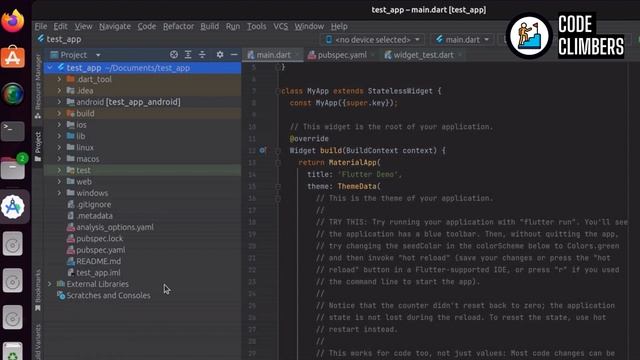Screen dimensions: 640x360
Task: Open the Refactor menu
Action: tap(178, 26)
